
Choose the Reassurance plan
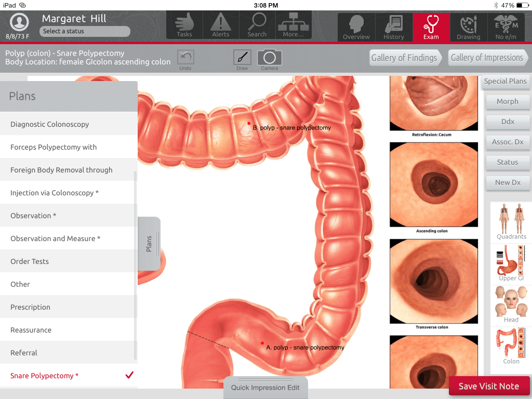pos(69,330)
